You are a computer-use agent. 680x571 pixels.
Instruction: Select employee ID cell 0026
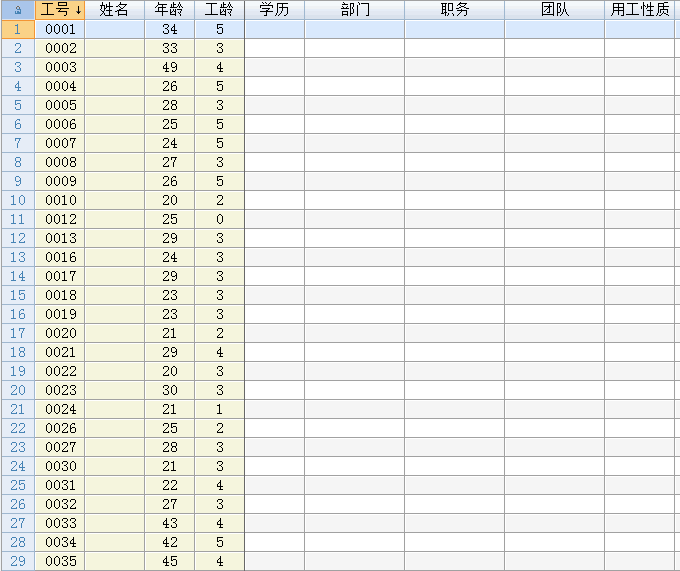(x=60, y=428)
